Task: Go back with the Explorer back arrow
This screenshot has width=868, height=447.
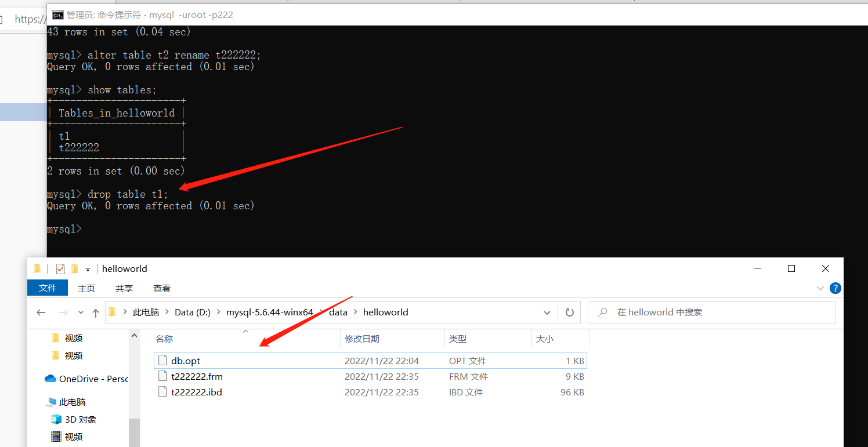Action: (41, 312)
